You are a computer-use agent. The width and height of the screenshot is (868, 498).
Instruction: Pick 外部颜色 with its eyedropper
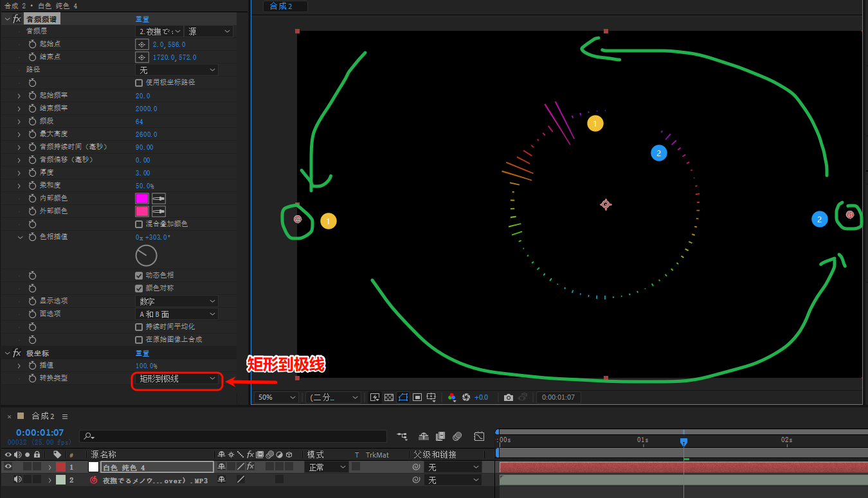pos(158,211)
